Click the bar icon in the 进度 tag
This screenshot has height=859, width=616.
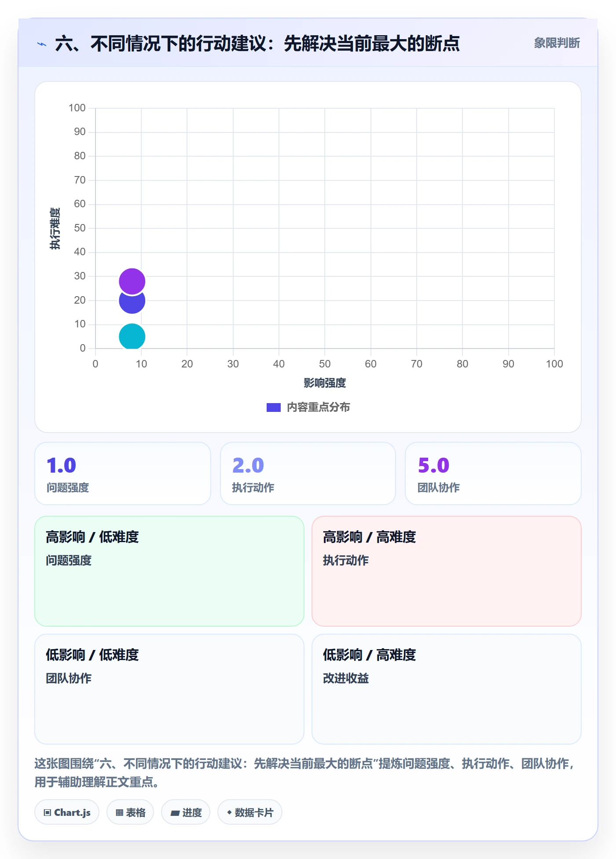(175, 813)
